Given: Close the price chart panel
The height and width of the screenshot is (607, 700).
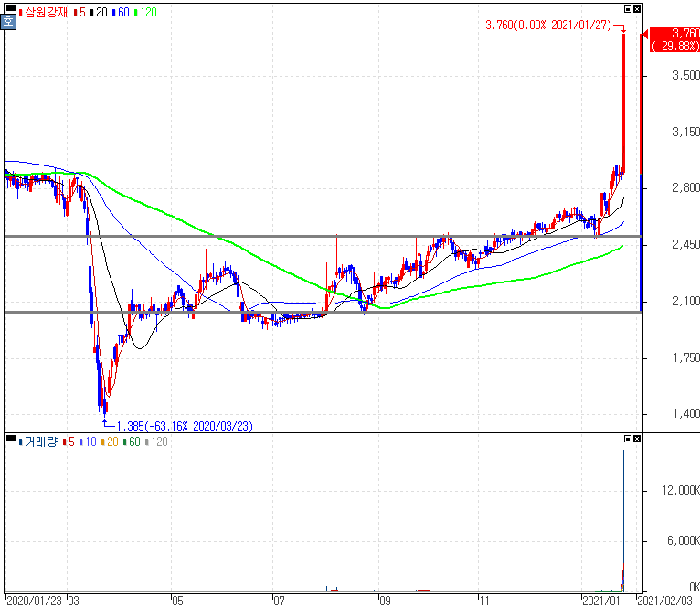Looking at the screenshot, I should 637,9.
